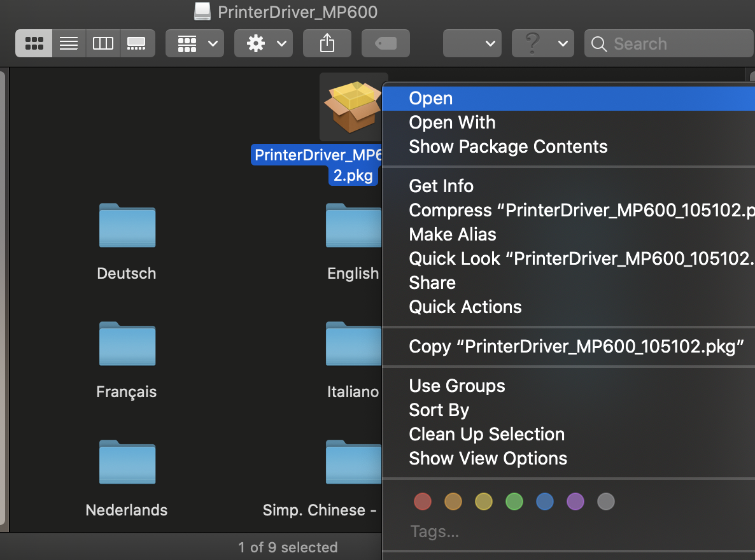Viewport: 755px width, 560px height.
Task: Open the action gear dropdown menu
Action: coord(263,43)
